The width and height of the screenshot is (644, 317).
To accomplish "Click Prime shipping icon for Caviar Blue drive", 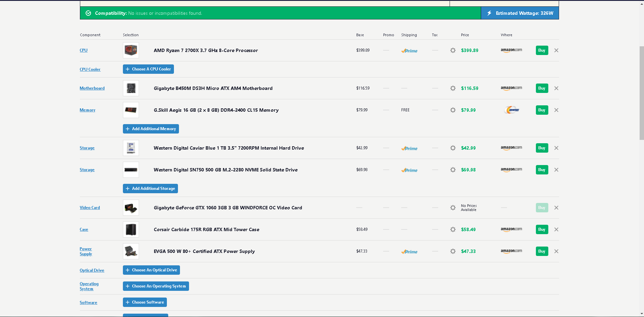I will click(409, 148).
